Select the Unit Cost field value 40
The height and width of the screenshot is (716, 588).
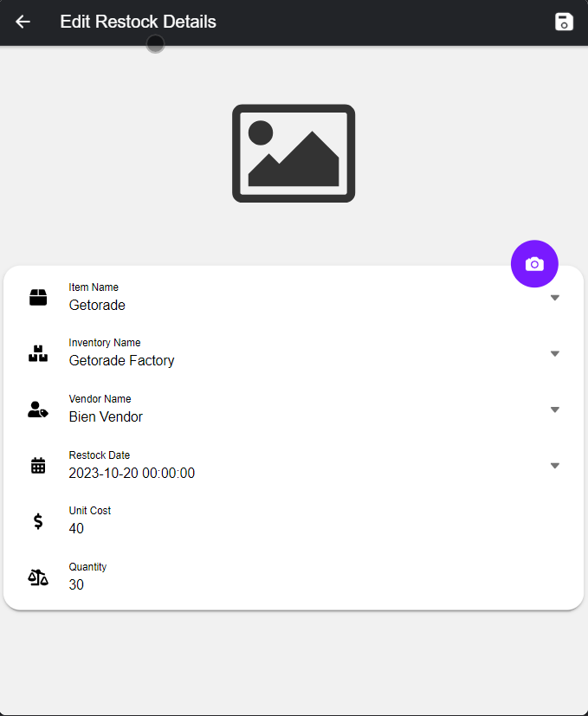click(x=77, y=529)
